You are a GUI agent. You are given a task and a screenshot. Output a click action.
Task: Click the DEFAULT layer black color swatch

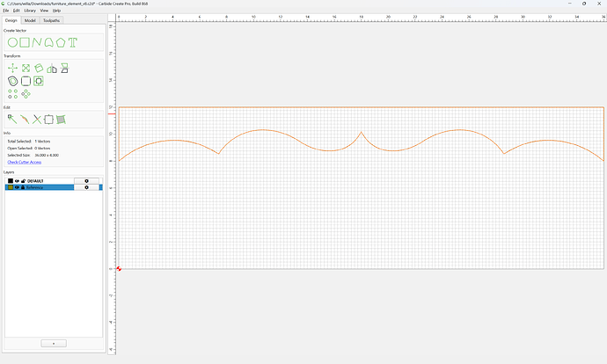coord(11,181)
